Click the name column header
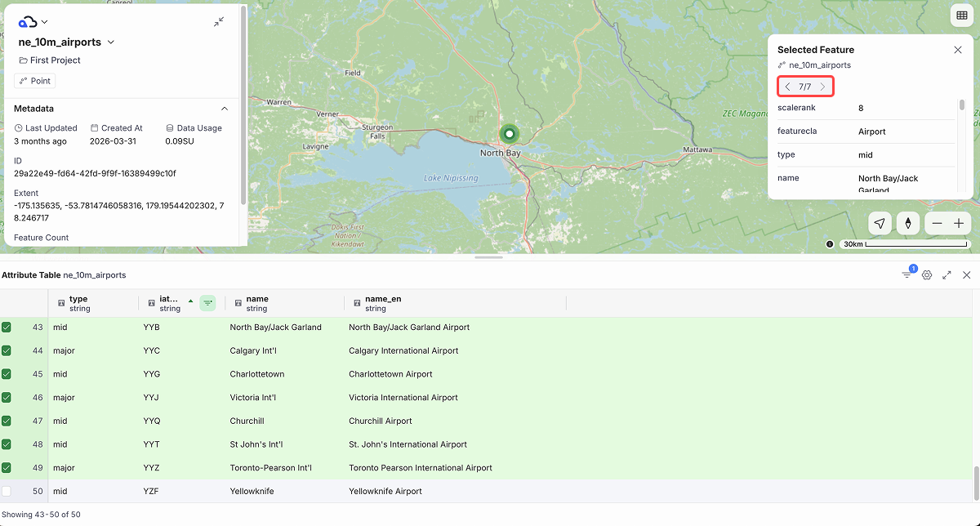The image size is (980, 526). [284, 303]
